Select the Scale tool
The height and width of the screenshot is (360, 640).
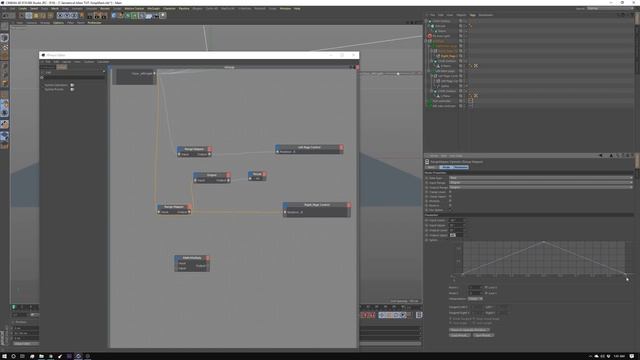(x=36, y=16)
